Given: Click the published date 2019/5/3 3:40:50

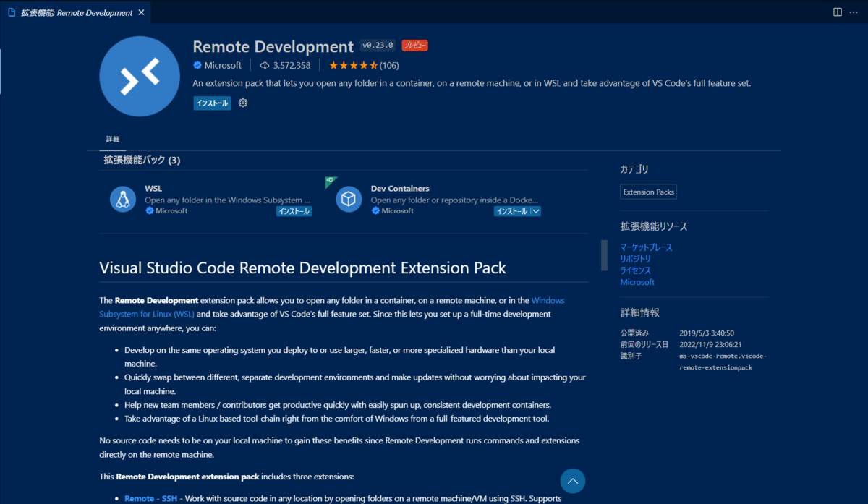Looking at the screenshot, I should click(x=707, y=333).
